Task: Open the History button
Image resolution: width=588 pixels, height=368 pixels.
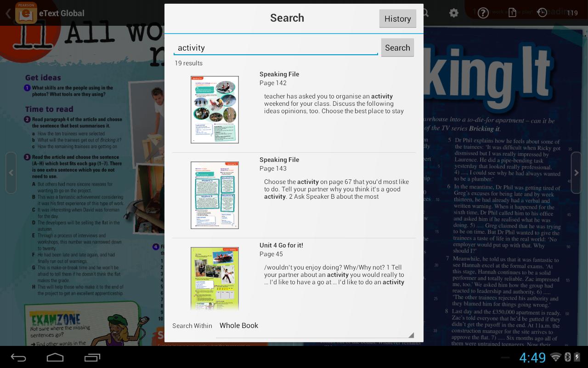Action: pyautogui.click(x=397, y=18)
